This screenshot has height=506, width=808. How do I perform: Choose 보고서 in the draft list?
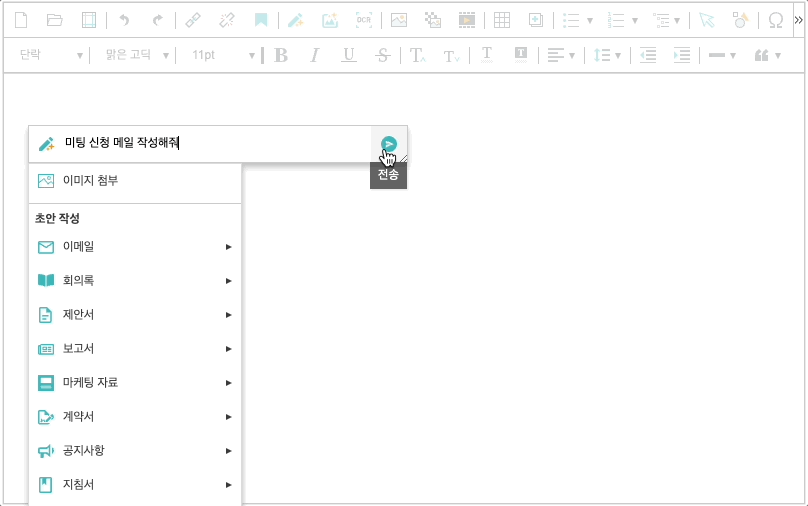pos(134,348)
